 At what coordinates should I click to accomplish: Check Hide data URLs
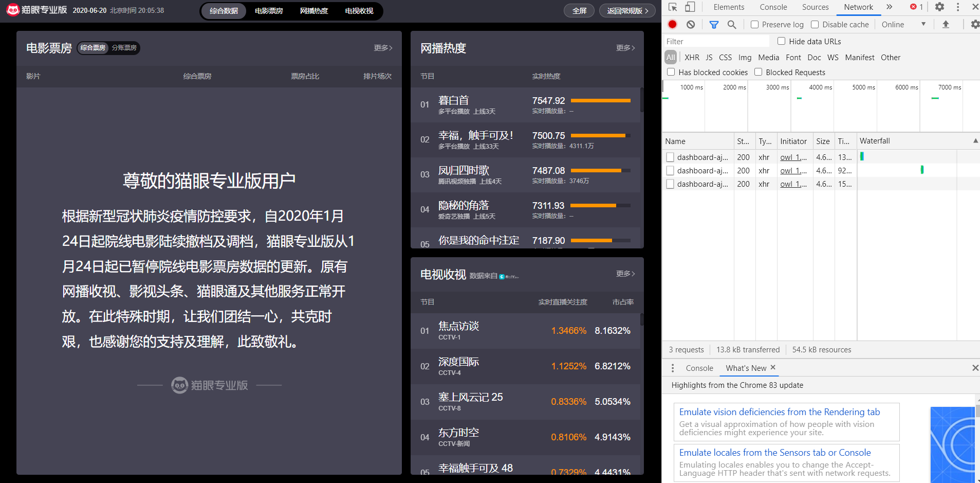(782, 41)
